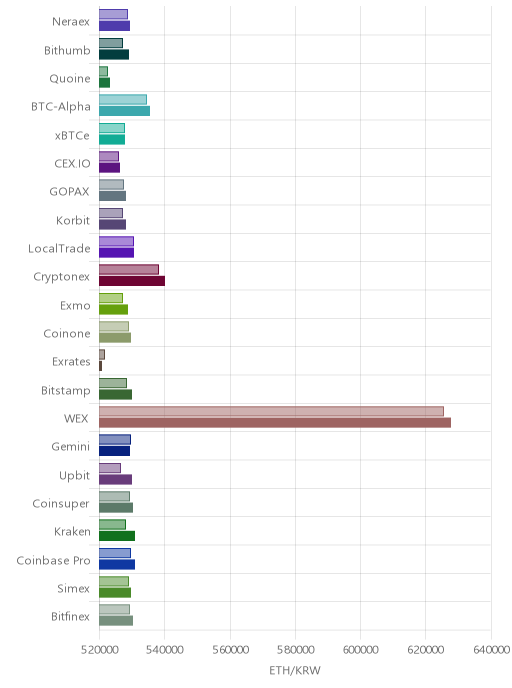The image size is (512, 688).
Task: Select the dark green Bitstamp bar
Action: [x=115, y=394]
